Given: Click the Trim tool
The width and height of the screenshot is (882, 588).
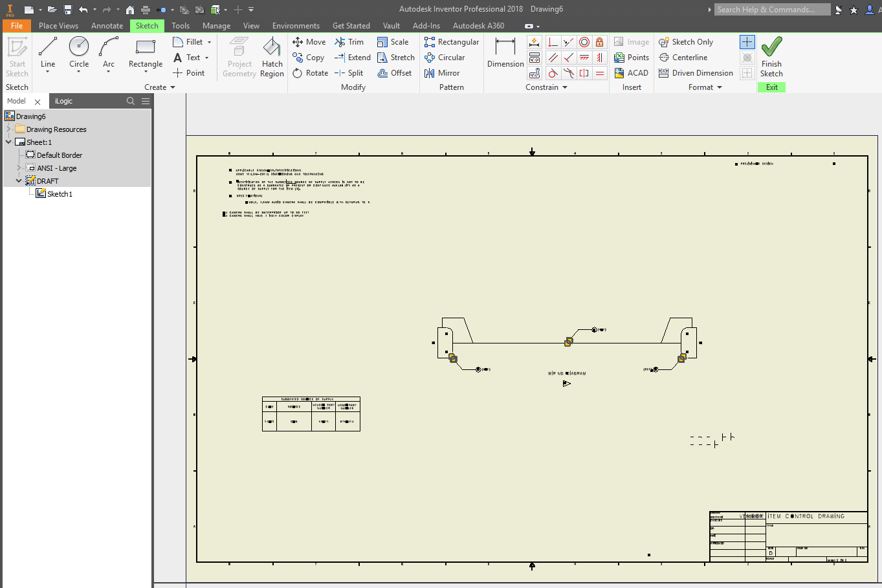Looking at the screenshot, I should (349, 42).
